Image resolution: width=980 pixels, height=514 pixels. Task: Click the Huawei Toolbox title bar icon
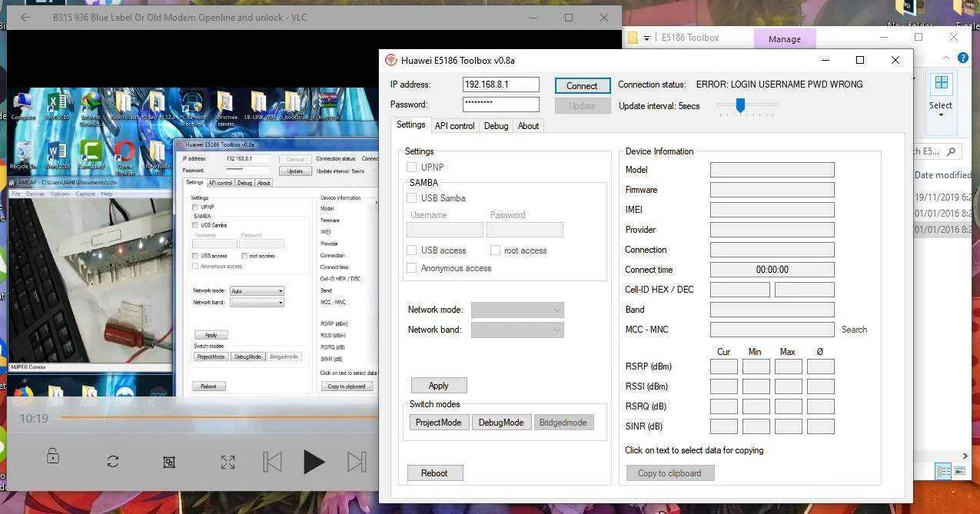click(390, 60)
